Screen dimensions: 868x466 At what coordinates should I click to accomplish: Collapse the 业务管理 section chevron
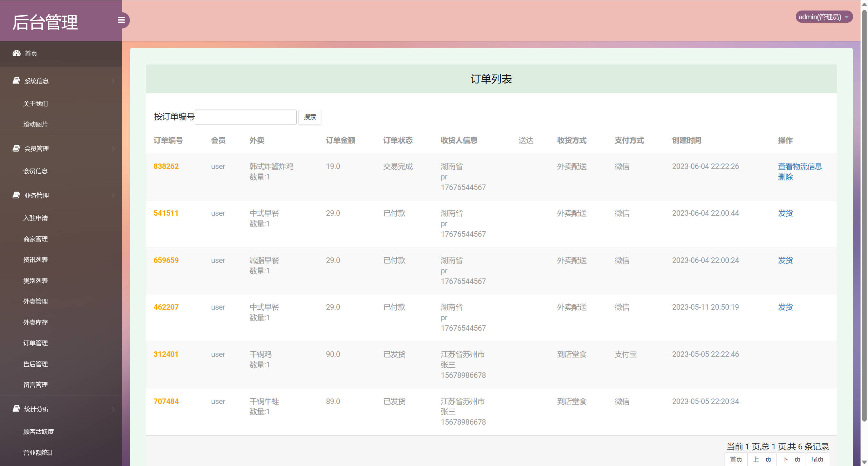pos(113,195)
